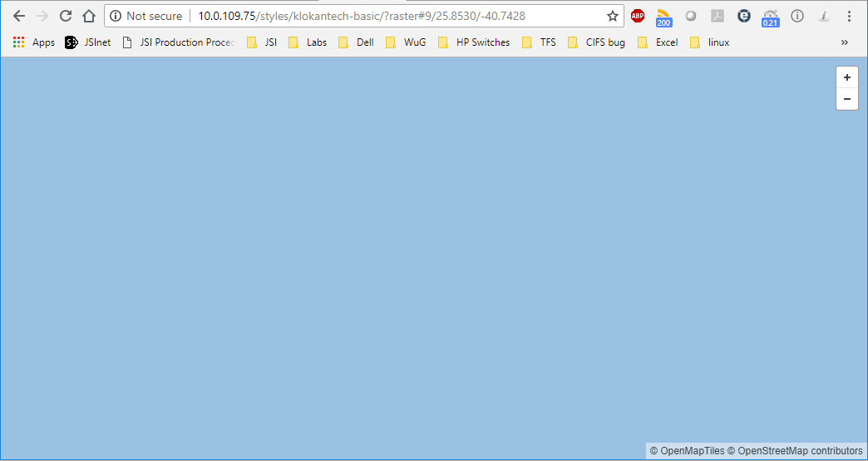Open the PDF extension icon

click(x=718, y=16)
